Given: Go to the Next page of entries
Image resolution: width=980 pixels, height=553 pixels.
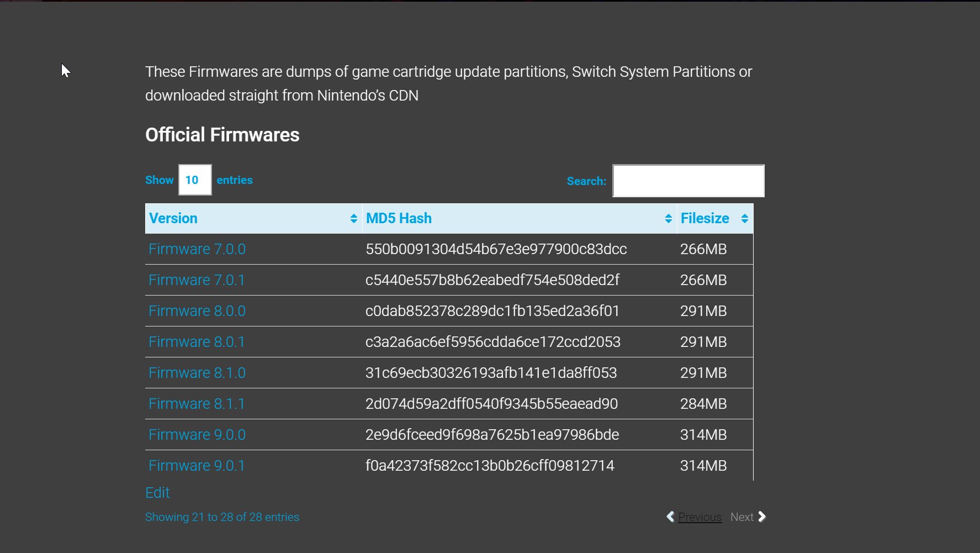Looking at the screenshot, I should click(x=742, y=517).
